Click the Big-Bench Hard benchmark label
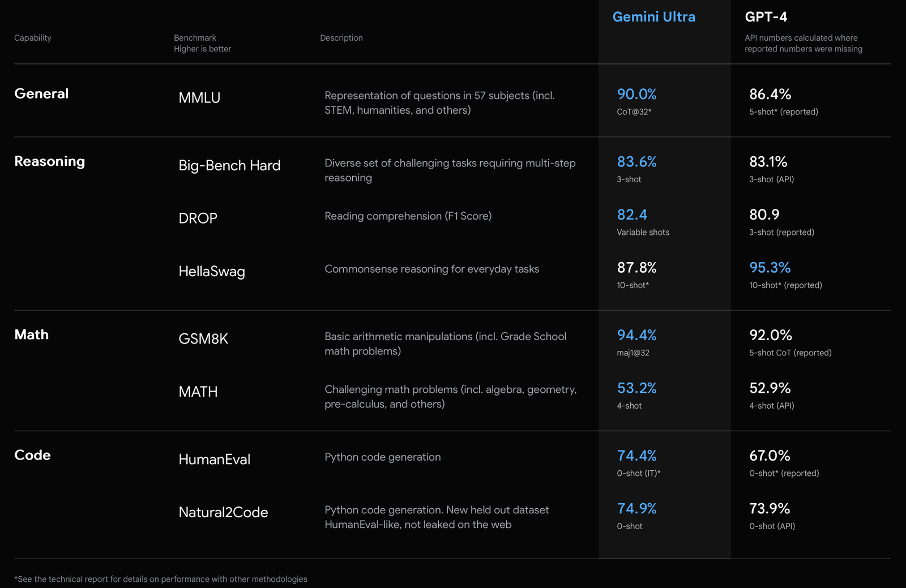 [x=229, y=165]
